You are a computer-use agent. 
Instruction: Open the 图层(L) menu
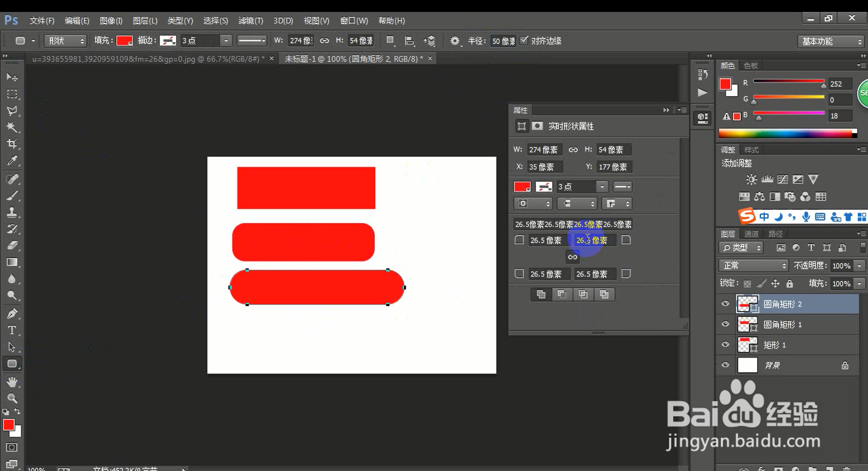coord(145,21)
